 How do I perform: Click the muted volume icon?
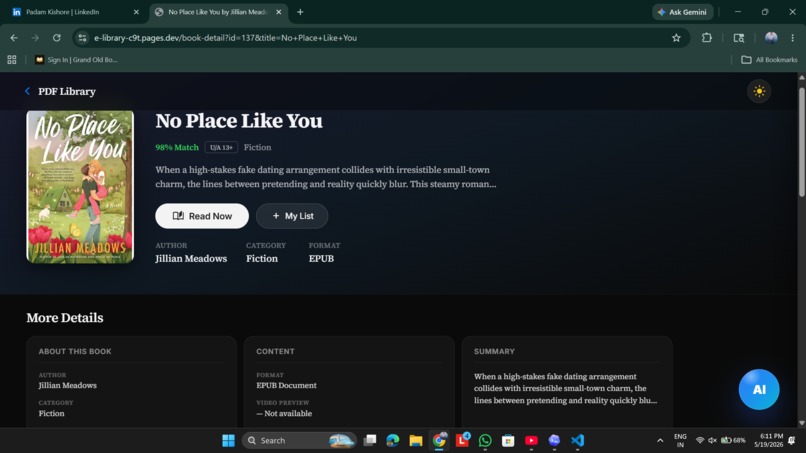tap(712, 441)
